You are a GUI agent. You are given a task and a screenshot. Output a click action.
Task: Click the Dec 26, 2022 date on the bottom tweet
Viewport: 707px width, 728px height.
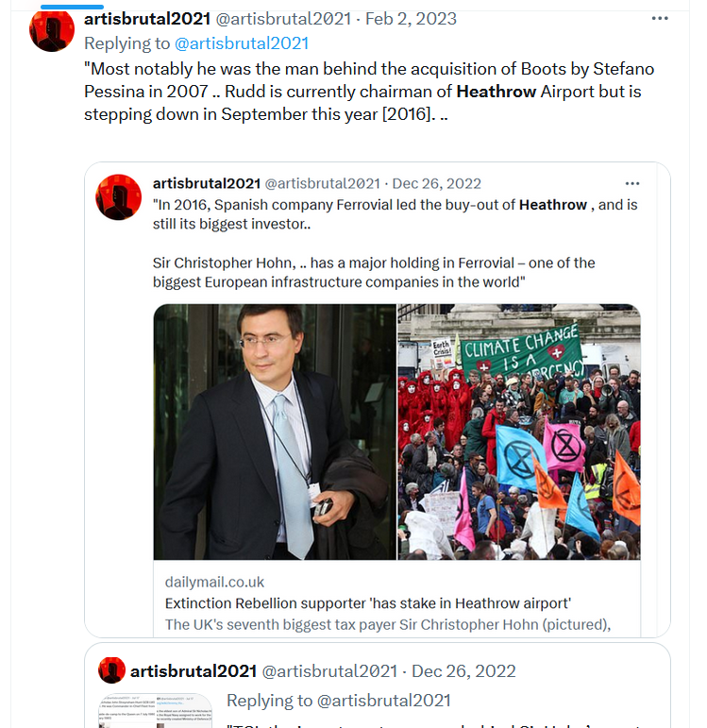pos(463,671)
